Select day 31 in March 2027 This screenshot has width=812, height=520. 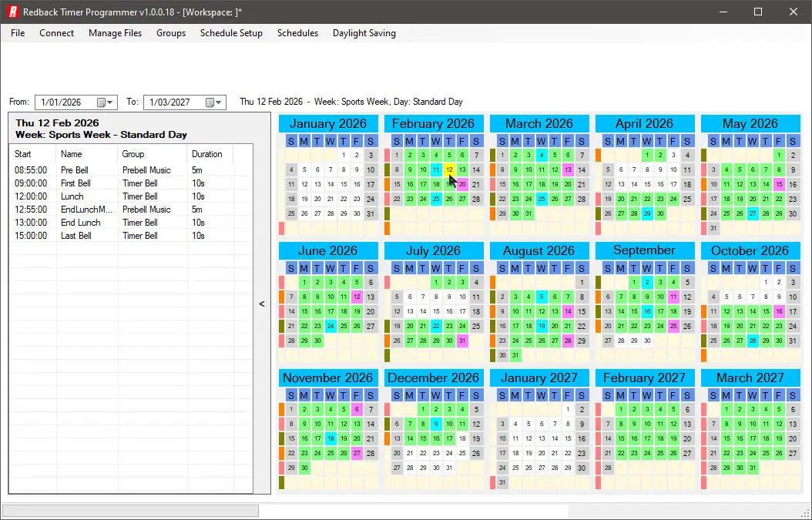(753, 468)
